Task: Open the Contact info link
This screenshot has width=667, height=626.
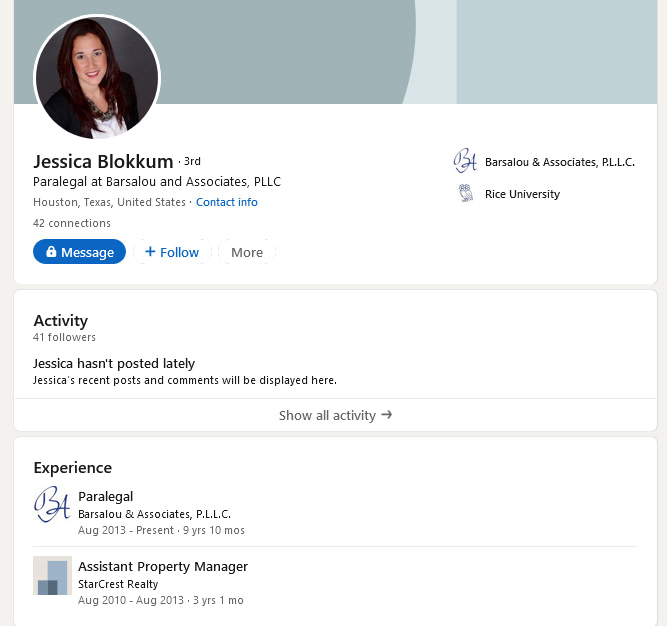Action: click(x=226, y=202)
